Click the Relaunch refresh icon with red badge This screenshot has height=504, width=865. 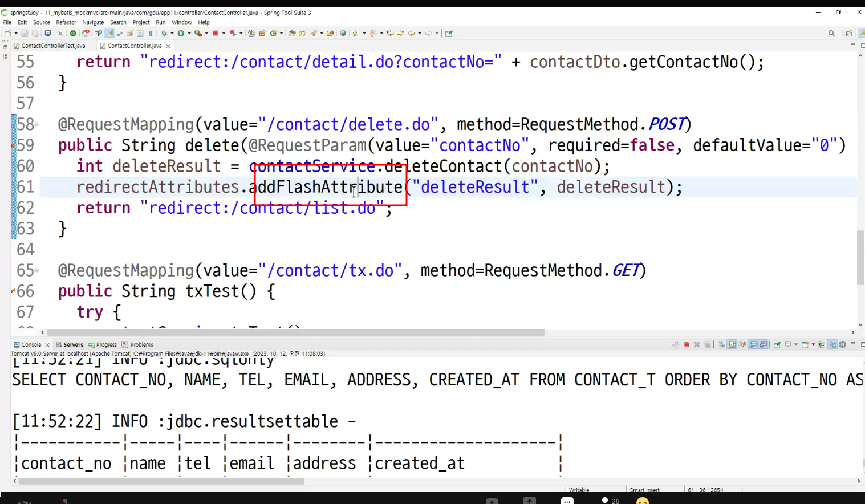coord(86,34)
